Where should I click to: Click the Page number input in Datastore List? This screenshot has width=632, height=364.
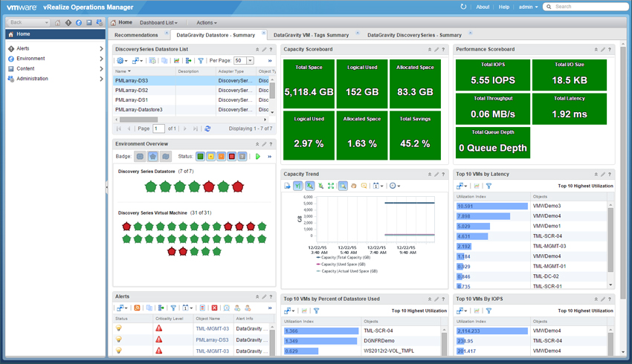point(158,129)
